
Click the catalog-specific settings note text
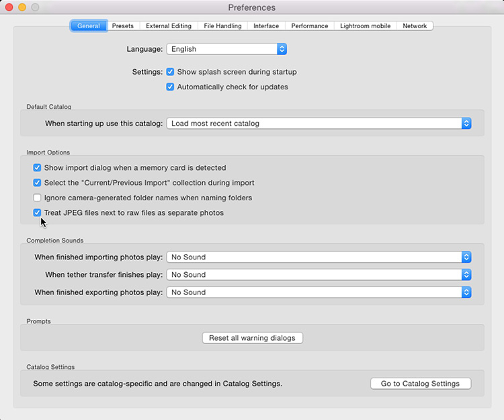tap(157, 383)
